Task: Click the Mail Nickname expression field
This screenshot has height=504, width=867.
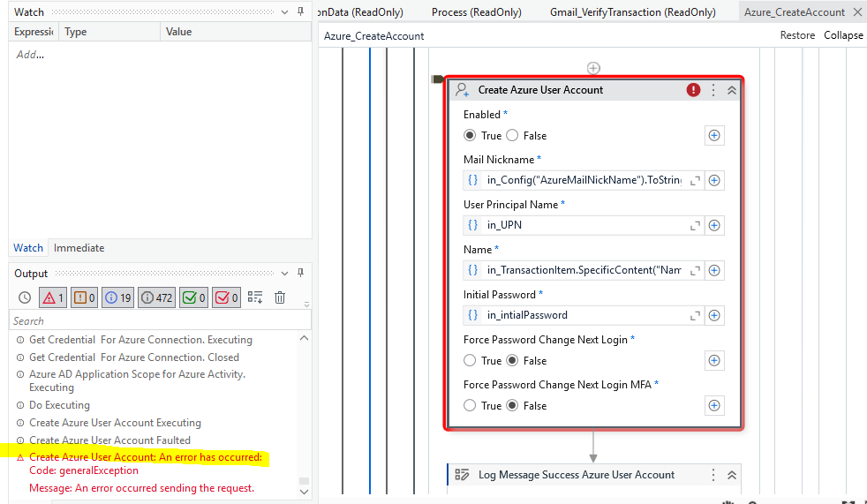Action: coord(584,180)
